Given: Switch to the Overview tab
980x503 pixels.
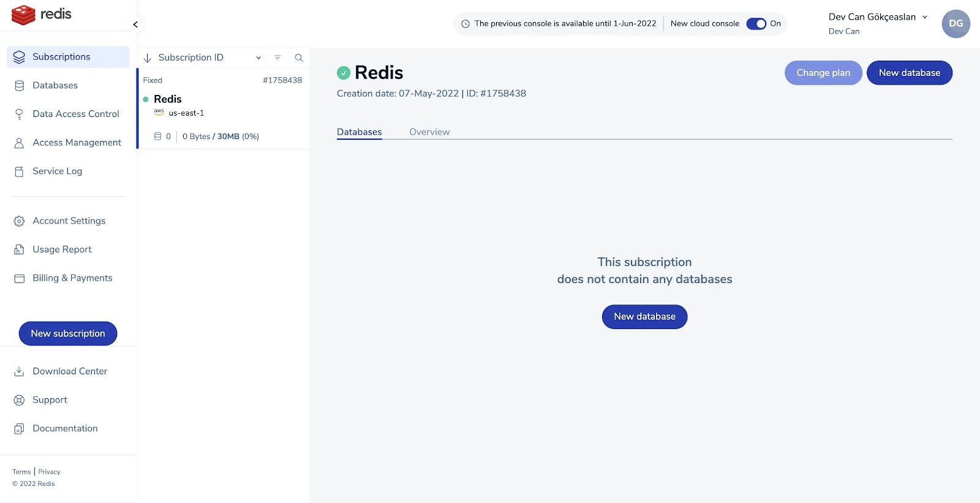Looking at the screenshot, I should tap(429, 132).
